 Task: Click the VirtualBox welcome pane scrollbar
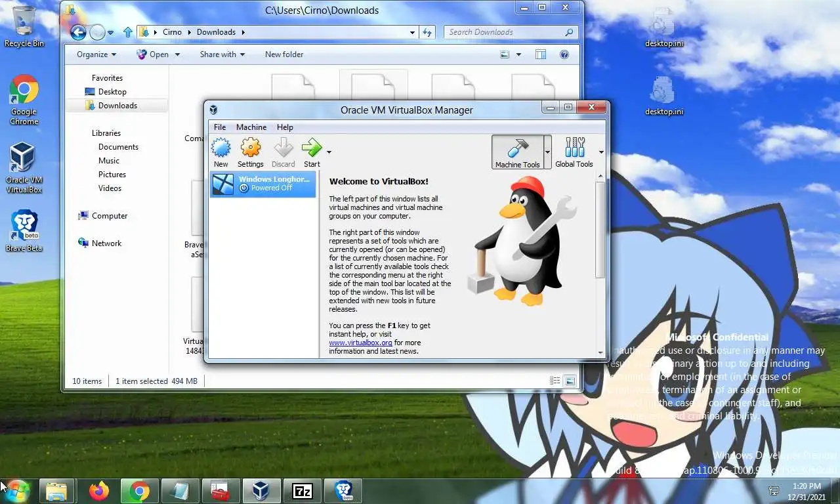pos(600,230)
